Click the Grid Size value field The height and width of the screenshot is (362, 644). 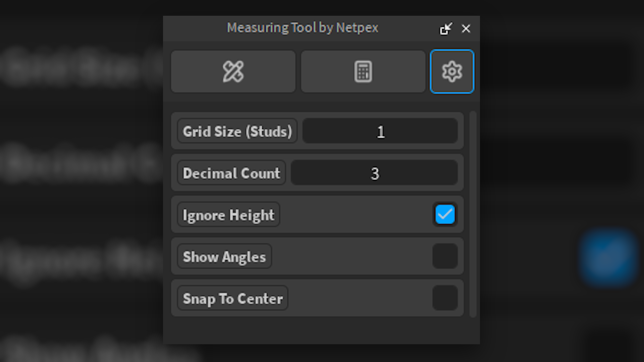tap(380, 131)
